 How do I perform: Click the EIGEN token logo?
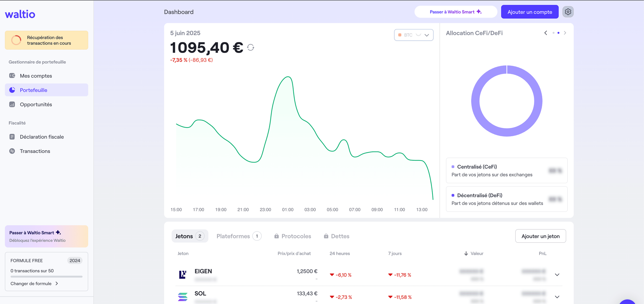pos(183,274)
